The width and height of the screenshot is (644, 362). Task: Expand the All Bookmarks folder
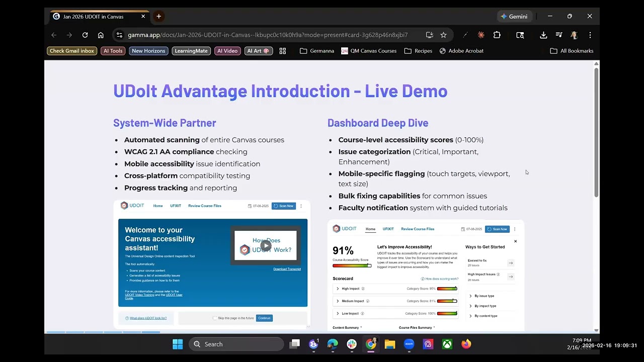pos(572,51)
